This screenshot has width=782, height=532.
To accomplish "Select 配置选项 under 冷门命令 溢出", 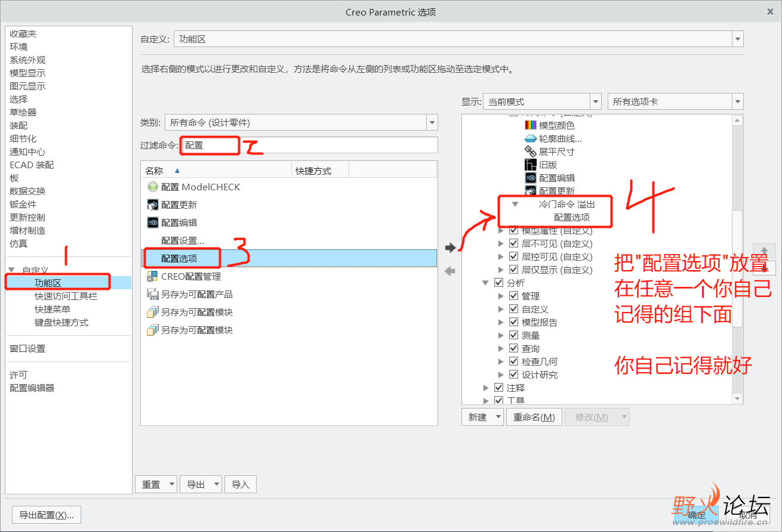I will pyautogui.click(x=571, y=217).
